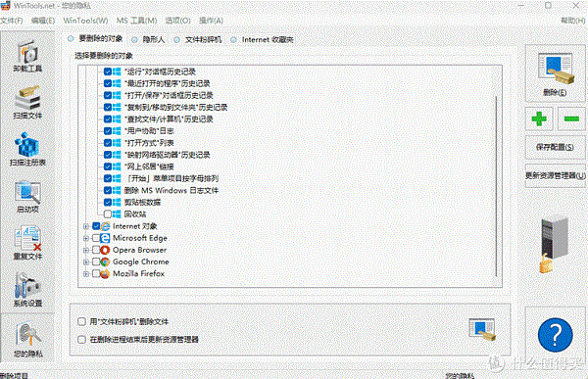
Task: Enable 用"文件粉碎机"删除文件 option
Action: [x=81, y=321]
